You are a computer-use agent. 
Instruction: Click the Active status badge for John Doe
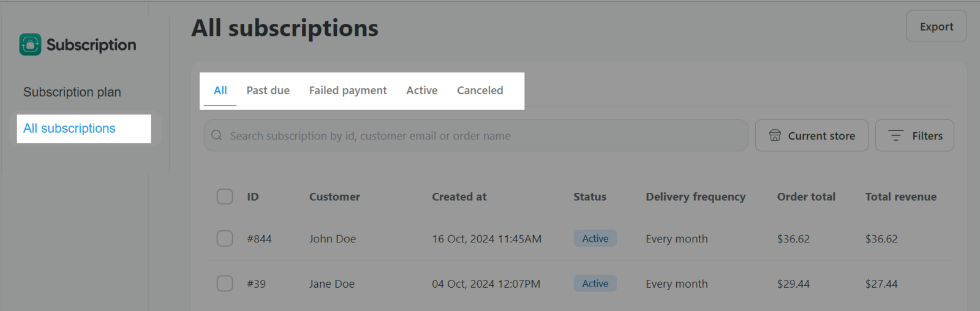(x=595, y=238)
